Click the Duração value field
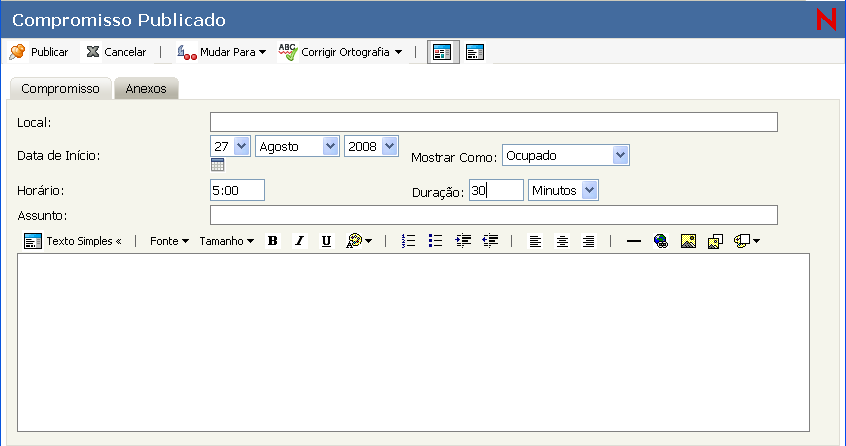Image resolution: width=846 pixels, height=446 pixels. 496,190
